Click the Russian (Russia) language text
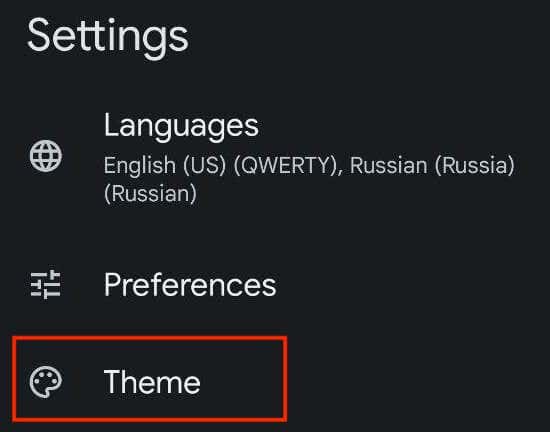This screenshot has width=550, height=432. tap(432, 166)
